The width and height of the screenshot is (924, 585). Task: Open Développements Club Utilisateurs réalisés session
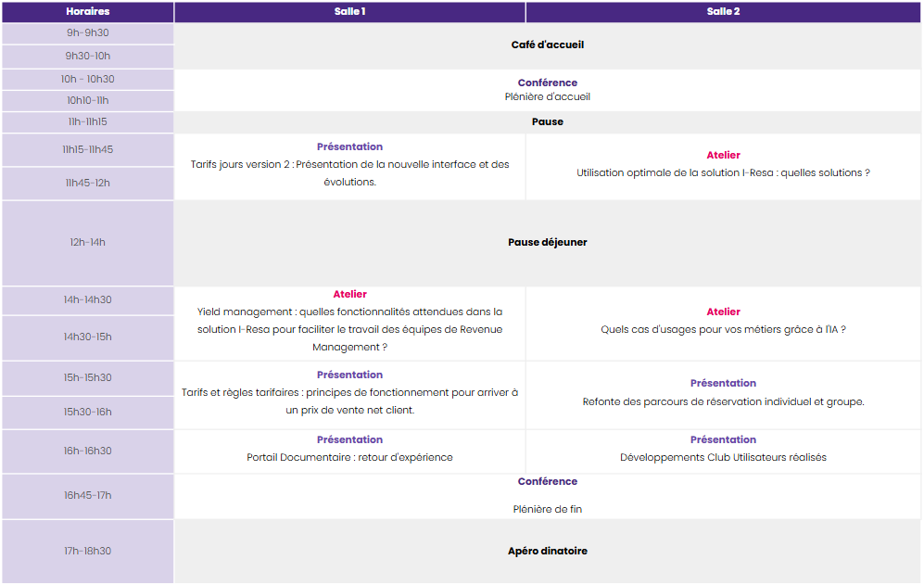coord(723,457)
